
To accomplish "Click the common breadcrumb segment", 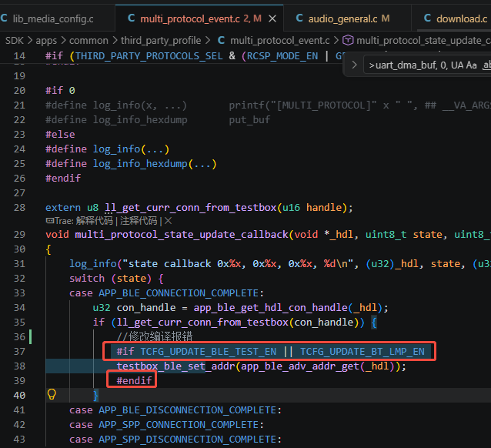I will click(x=89, y=41).
